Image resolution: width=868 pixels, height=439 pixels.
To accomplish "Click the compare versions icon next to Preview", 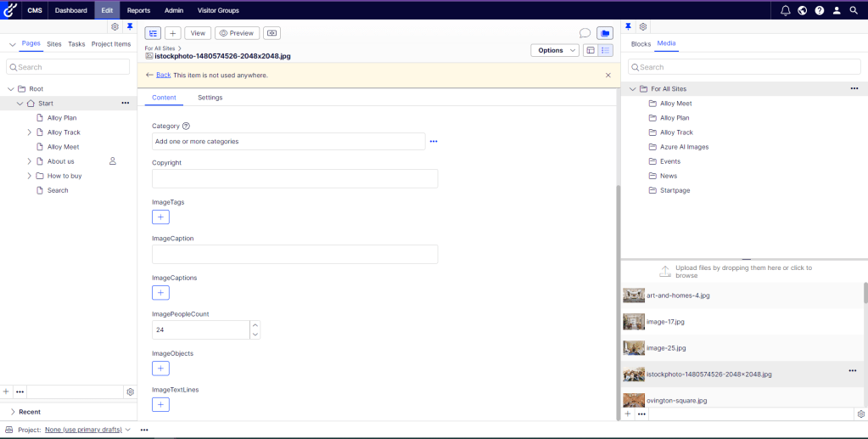I will (x=272, y=33).
